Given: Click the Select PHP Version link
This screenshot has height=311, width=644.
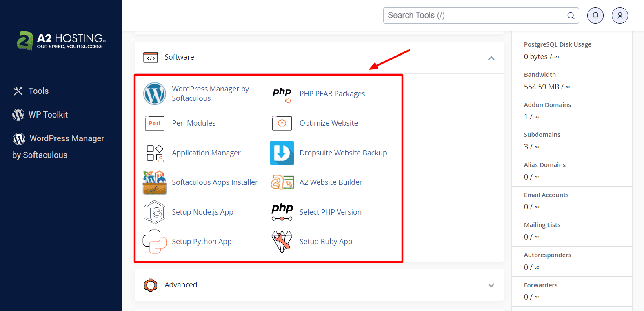Looking at the screenshot, I should (330, 212).
